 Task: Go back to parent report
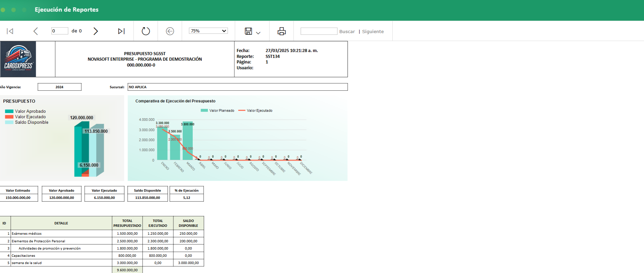point(170,31)
